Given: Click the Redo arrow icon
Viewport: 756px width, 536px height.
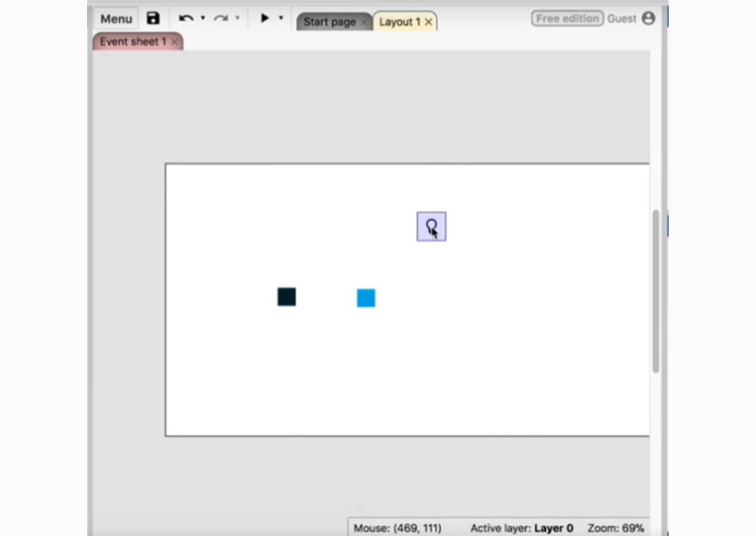Looking at the screenshot, I should [221, 18].
